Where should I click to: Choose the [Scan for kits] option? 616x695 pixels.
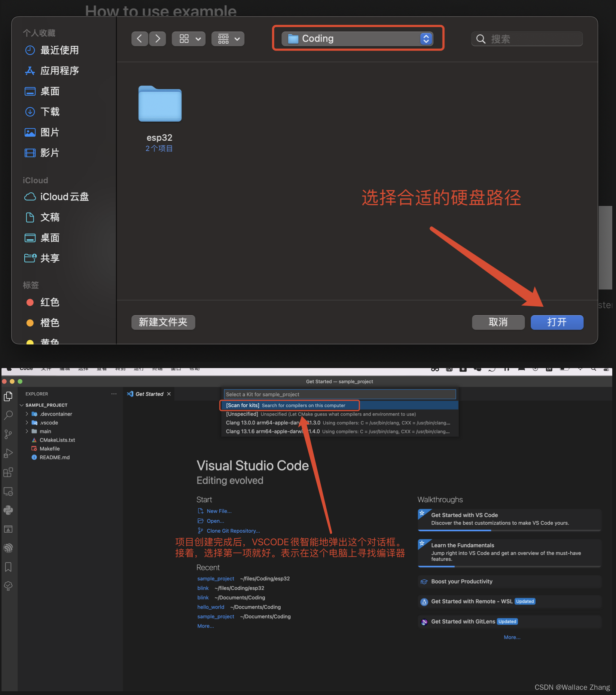pyautogui.click(x=340, y=405)
